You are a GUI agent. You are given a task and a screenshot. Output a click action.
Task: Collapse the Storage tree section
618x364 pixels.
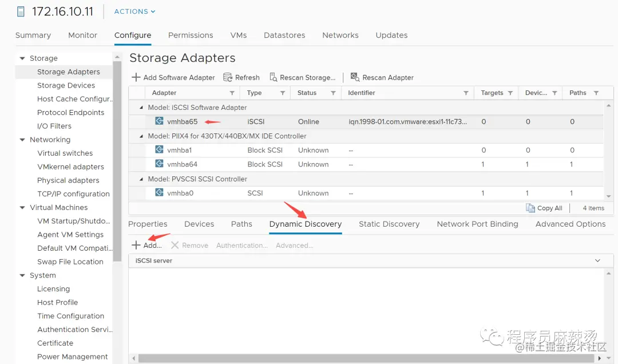[x=22, y=58]
